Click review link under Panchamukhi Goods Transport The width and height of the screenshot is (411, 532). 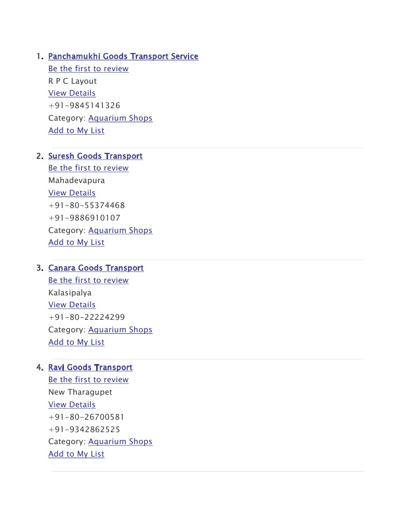click(88, 69)
